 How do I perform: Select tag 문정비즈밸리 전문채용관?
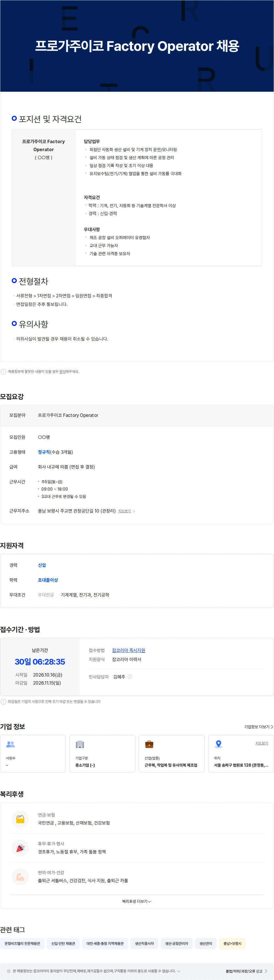tap(23, 943)
